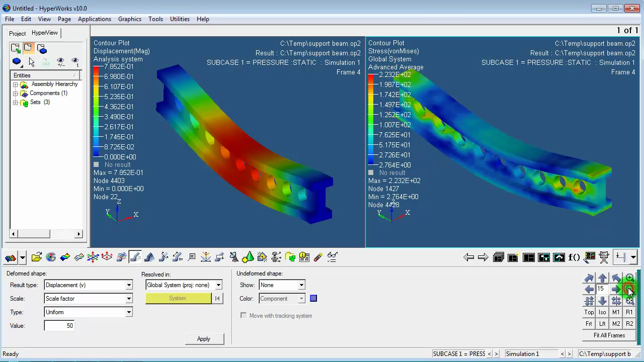Open the Notes panel icon
The height and width of the screenshot is (362, 644).
(191, 257)
